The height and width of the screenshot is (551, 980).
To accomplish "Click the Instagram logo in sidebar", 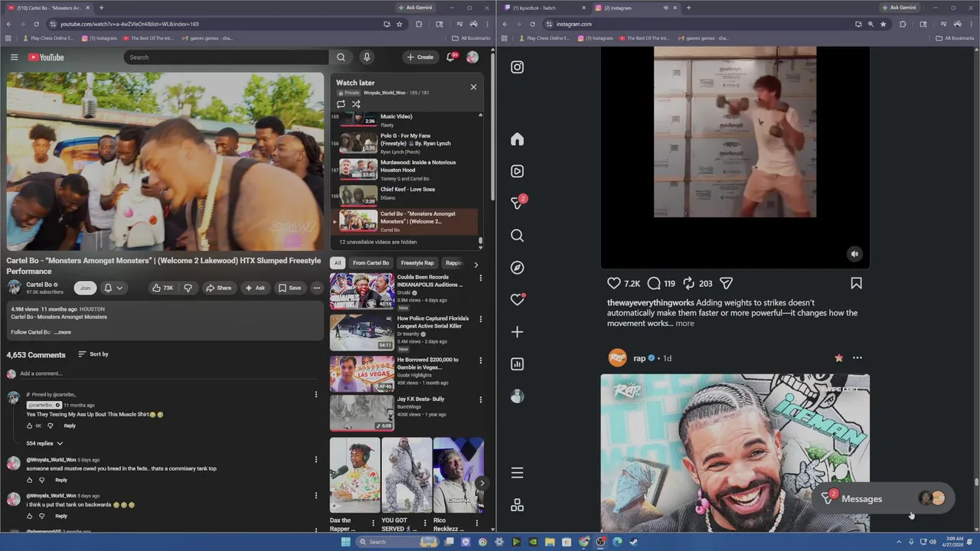I will click(x=518, y=67).
